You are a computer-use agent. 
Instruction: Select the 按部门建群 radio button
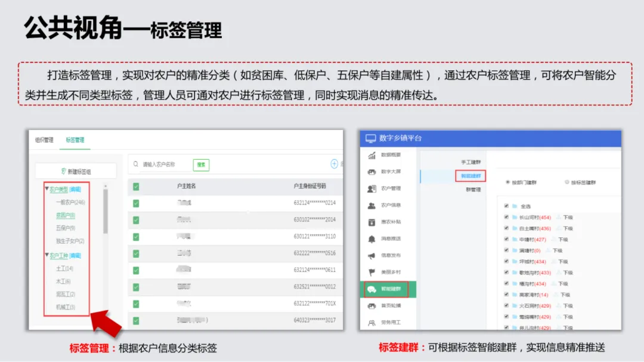click(507, 182)
